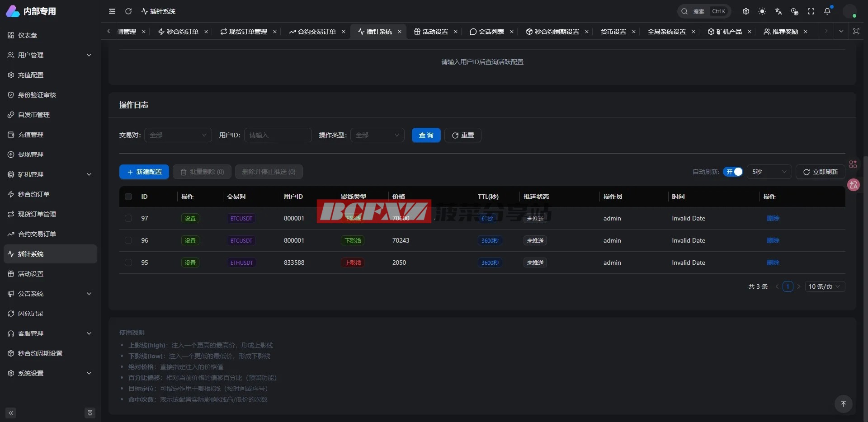The height and width of the screenshot is (422, 868).
Task: Expand the 用户管理 sidebar menu
Action: (50, 55)
